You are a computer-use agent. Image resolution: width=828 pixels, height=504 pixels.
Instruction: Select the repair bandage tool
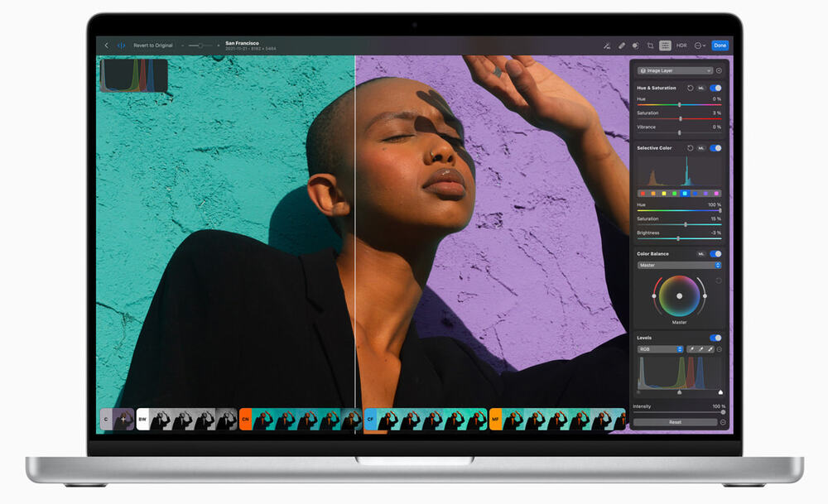click(x=621, y=46)
